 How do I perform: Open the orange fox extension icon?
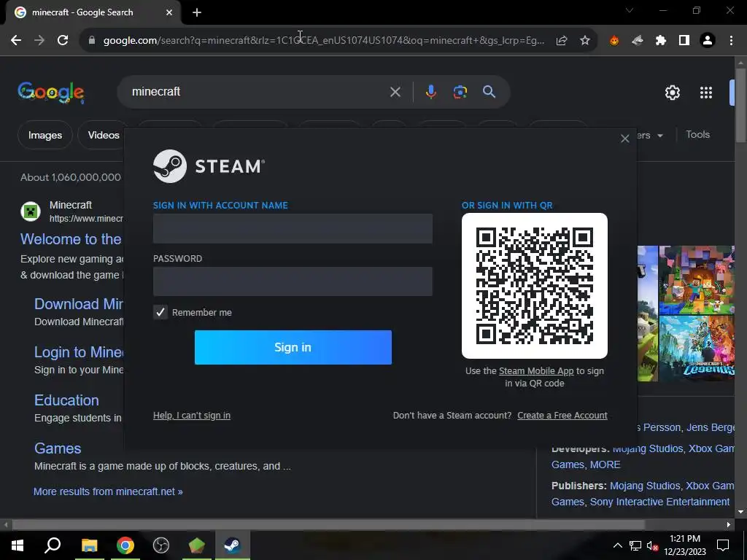(x=614, y=41)
